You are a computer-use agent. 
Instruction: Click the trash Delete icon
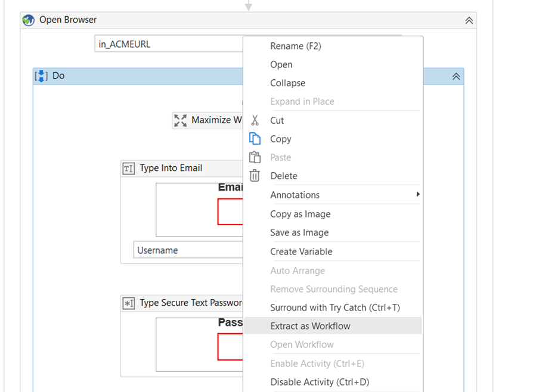255,176
